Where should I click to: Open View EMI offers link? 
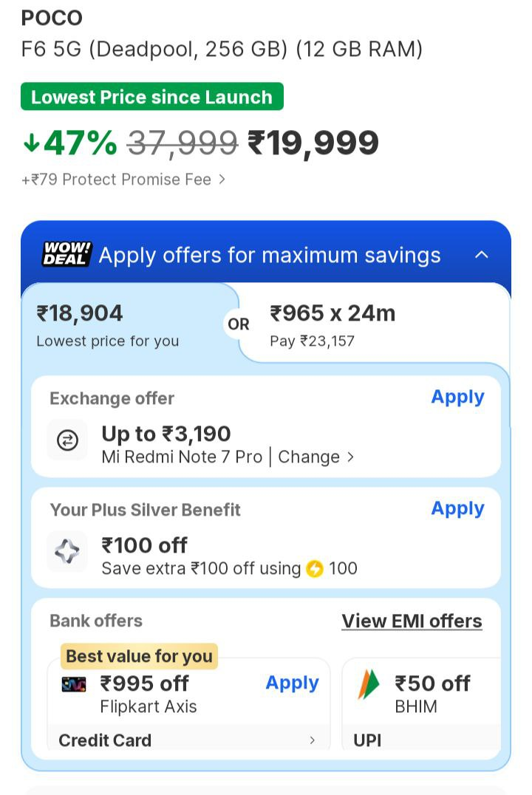pyautogui.click(x=412, y=621)
